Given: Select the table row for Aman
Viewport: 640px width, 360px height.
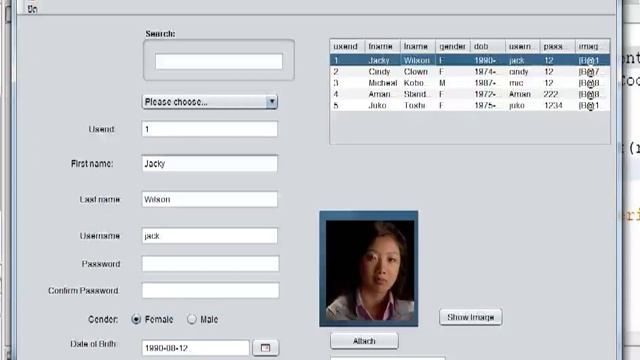Looking at the screenshot, I should pos(470,94).
